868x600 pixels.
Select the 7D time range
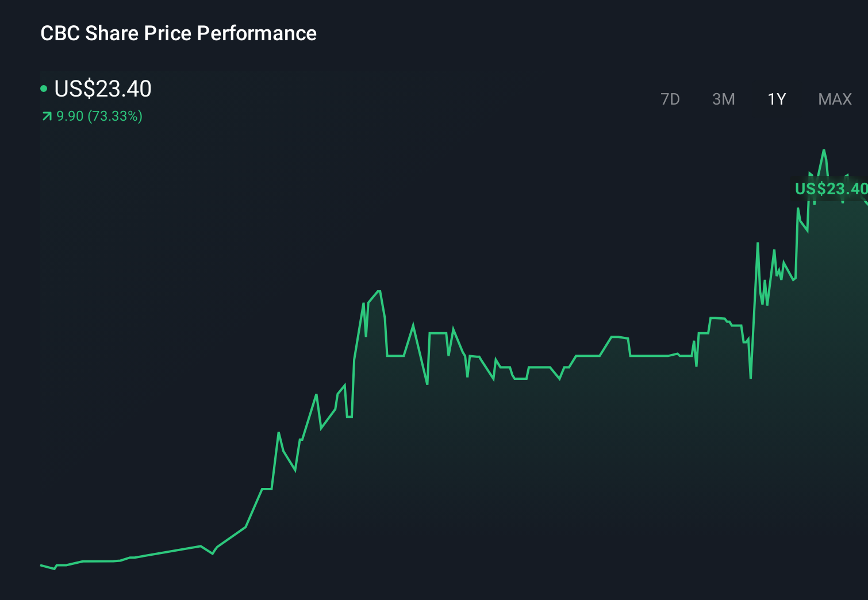point(670,99)
